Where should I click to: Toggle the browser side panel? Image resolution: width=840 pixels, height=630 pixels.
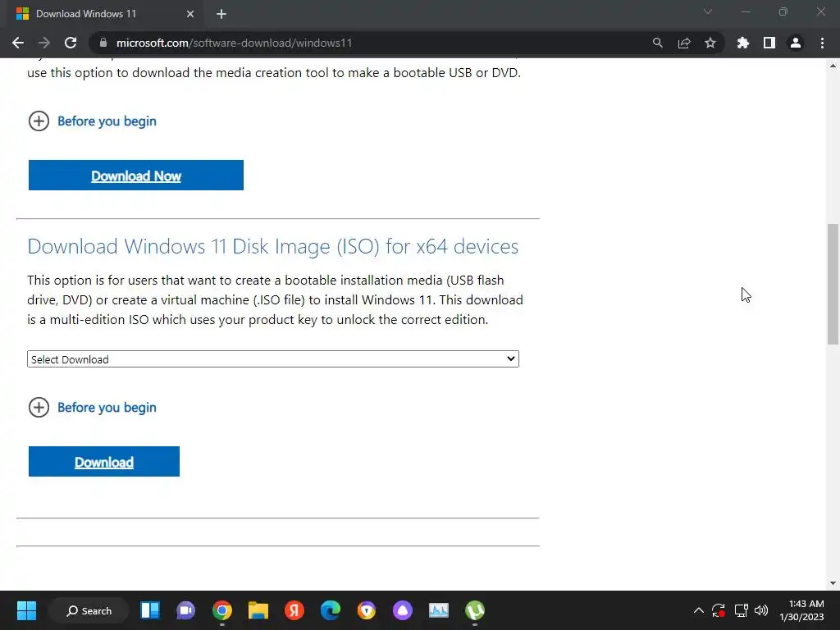(769, 43)
